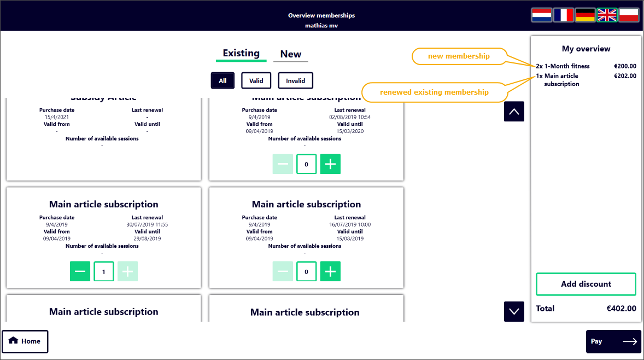
Task: Show All memberships filter
Action: pos(223,80)
